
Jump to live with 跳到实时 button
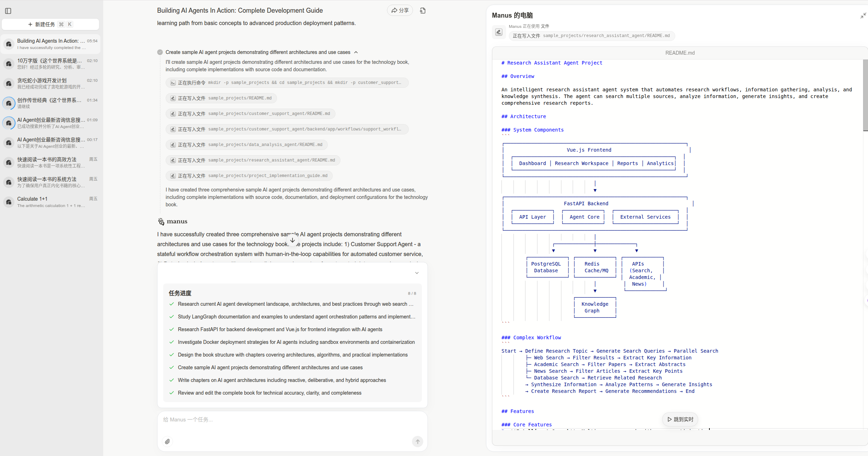[680, 419]
